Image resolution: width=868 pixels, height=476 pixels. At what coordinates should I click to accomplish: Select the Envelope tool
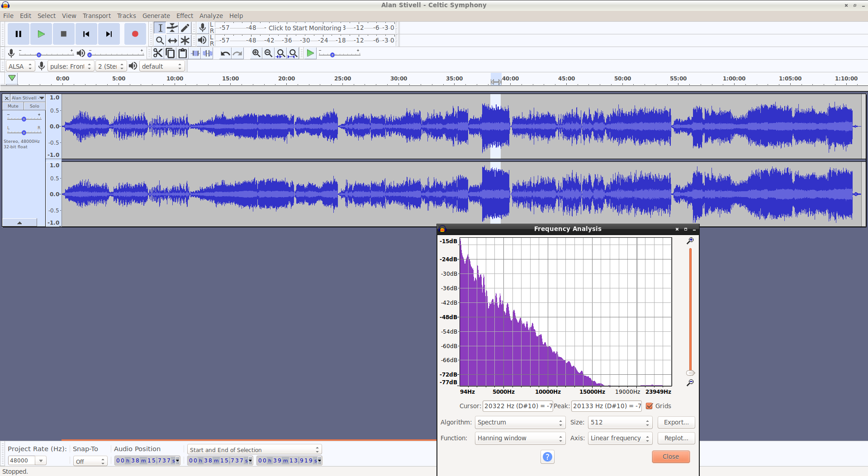172,28
